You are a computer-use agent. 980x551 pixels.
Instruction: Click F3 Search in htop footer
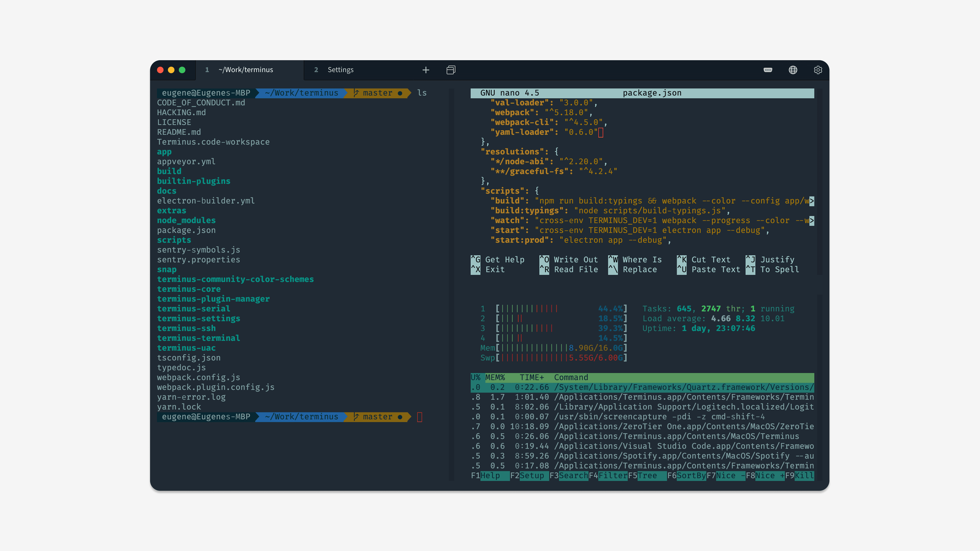click(569, 476)
